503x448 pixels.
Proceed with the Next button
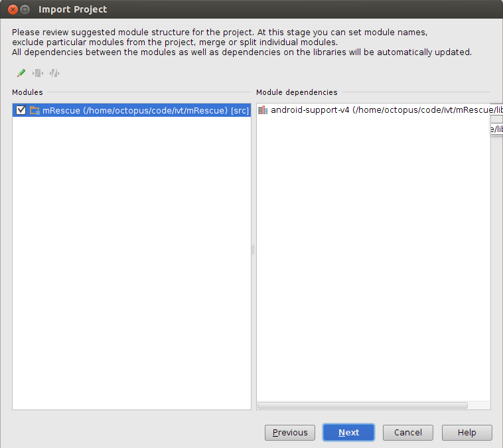[348, 433]
